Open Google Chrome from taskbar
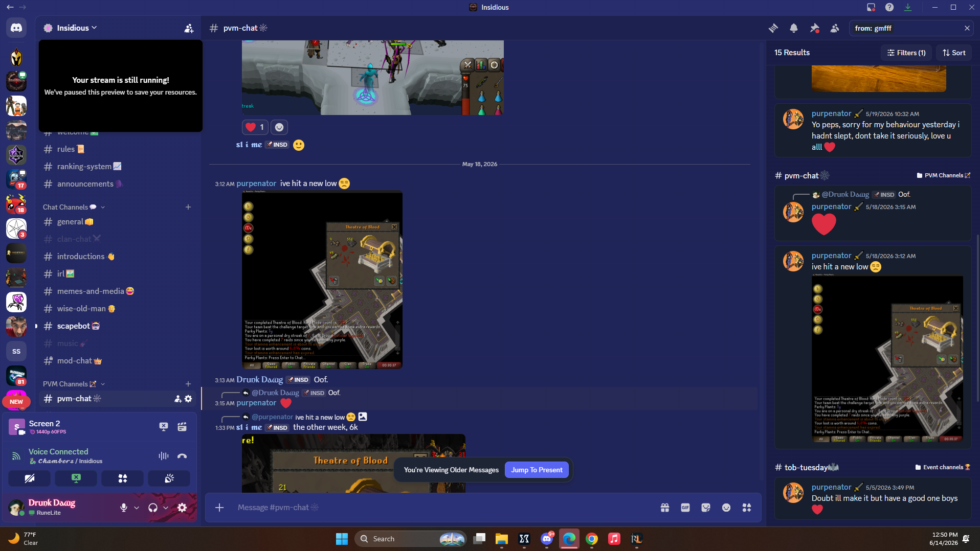Screen dimensions: 980x551 (592, 539)
